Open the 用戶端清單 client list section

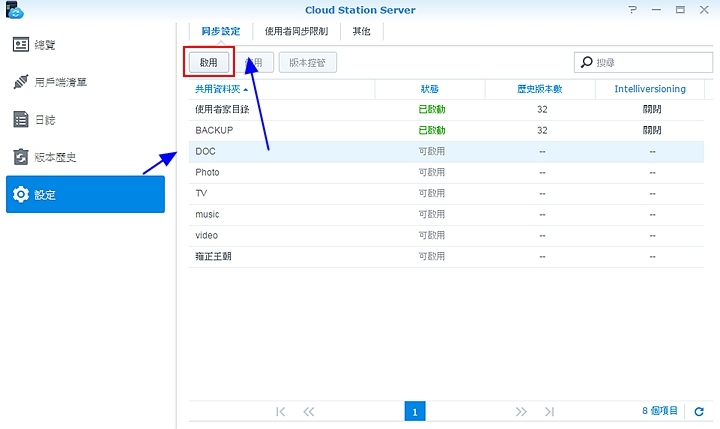tap(85, 82)
